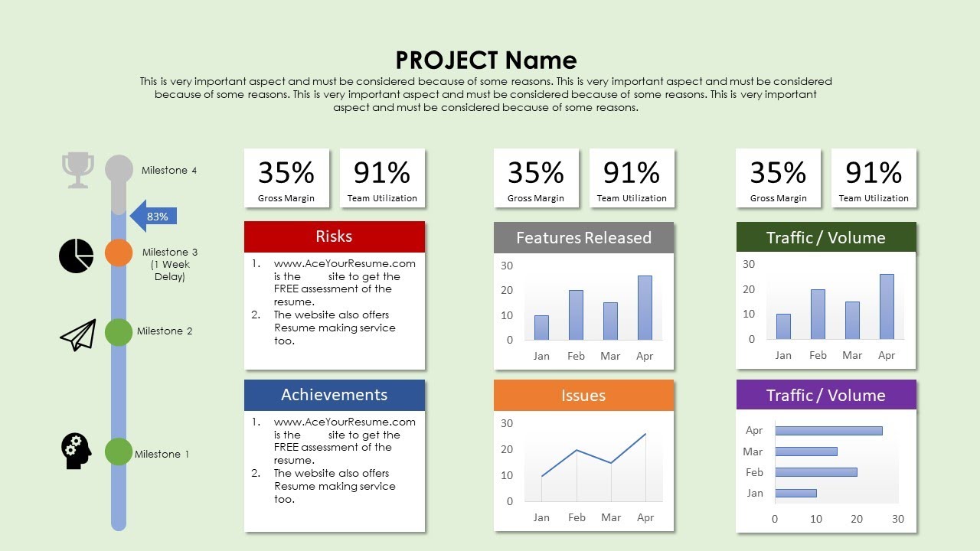980x551 pixels.
Task: Click the blue 83% arrow indicator
Action: pyautogui.click(x=154, y=217)
